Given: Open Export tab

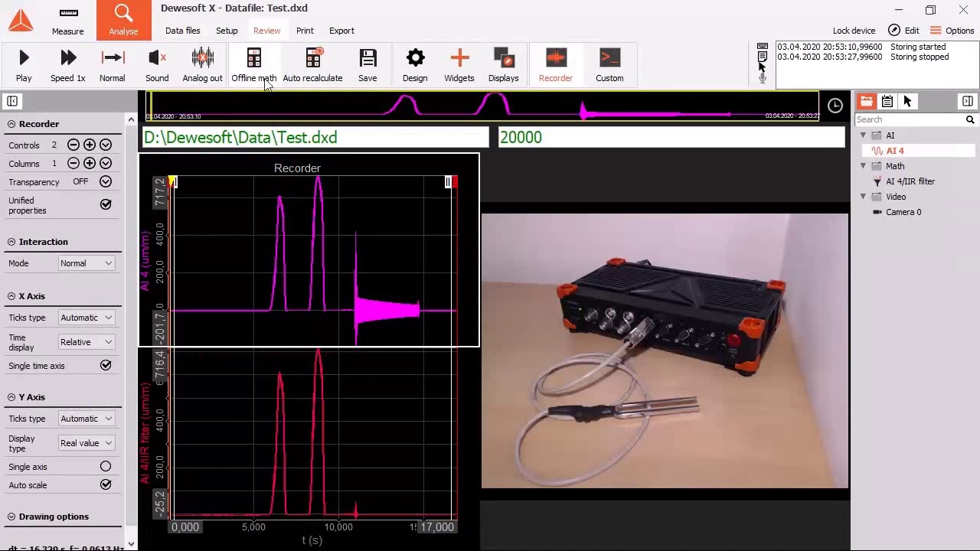Looking at the screenshot, I should tap(341, 31).
